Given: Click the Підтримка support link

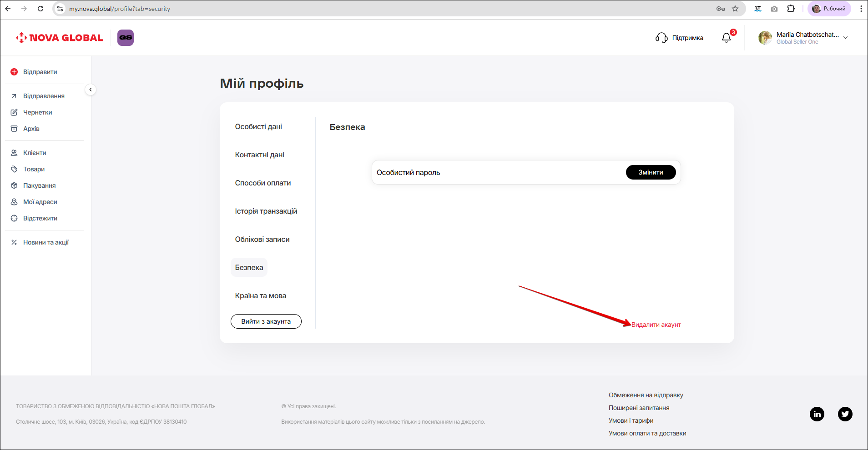Looking at the screenshot, I should click(x=688, y=38).
